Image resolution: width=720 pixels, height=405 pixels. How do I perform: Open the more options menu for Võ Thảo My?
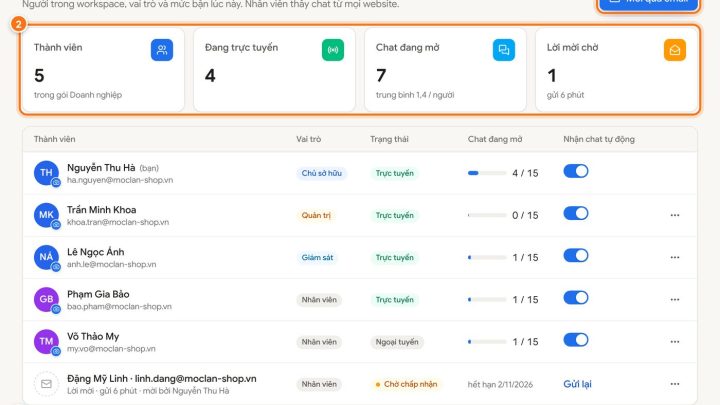pos(675,342)
